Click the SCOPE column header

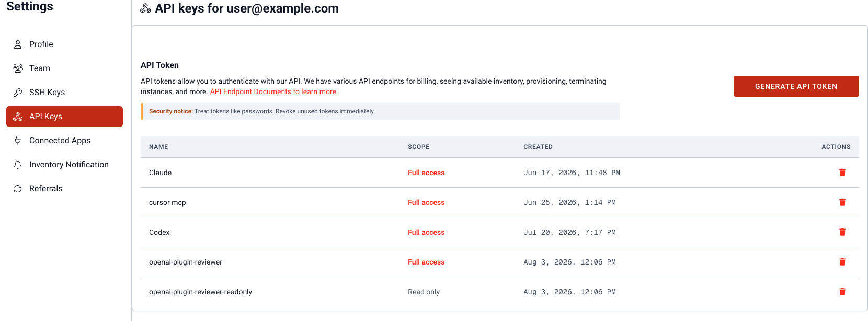click(419, 147)
